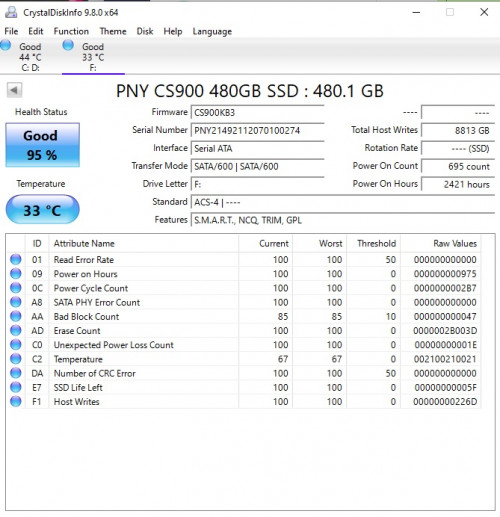The height and width of the screenshot is (517, 500).
Task: Click the 33 °C temperature button
Action: pos(42,210)
